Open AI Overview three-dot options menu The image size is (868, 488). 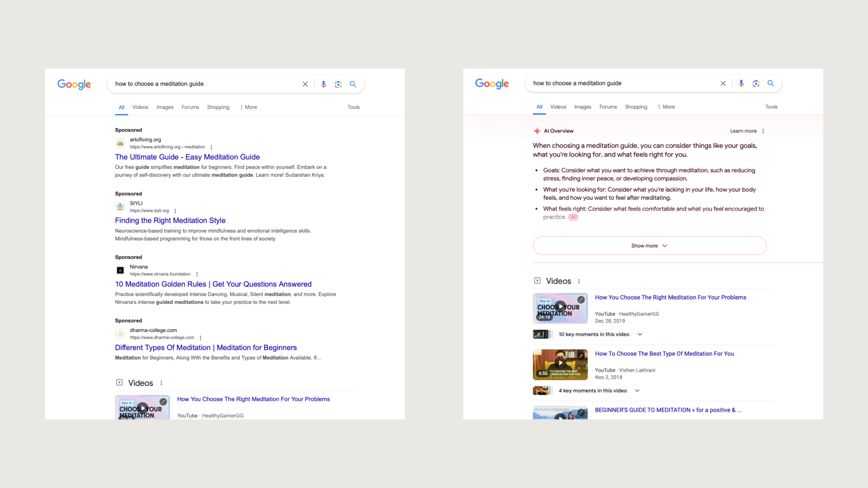point(763,131)
